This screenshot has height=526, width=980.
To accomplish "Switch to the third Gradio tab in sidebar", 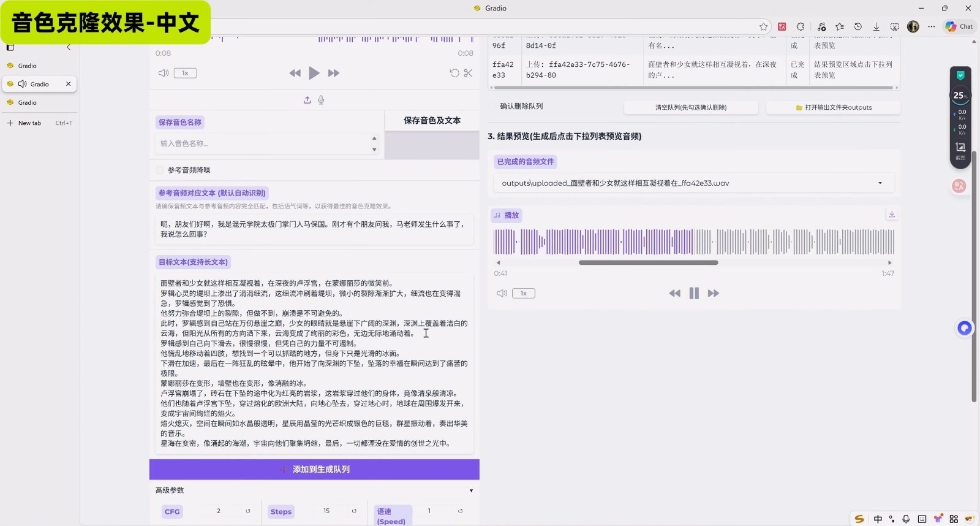I will tap(28, 102).
